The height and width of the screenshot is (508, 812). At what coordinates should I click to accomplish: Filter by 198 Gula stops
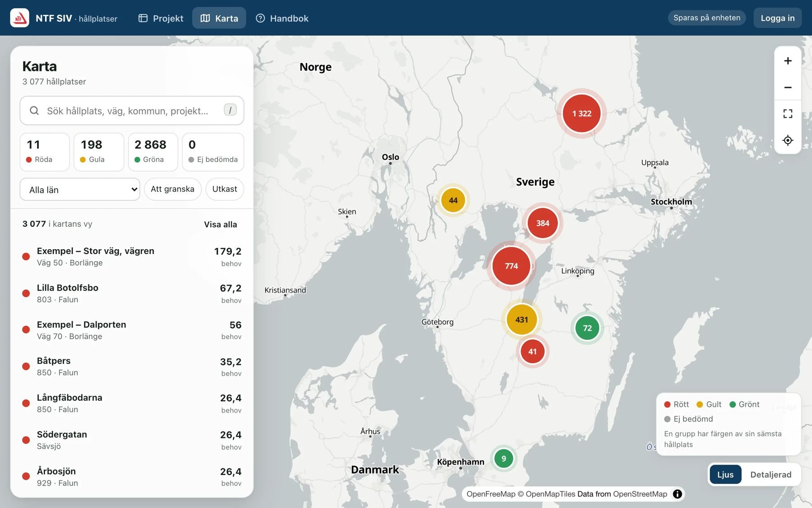pyautogui.click(x=99, y=152)
